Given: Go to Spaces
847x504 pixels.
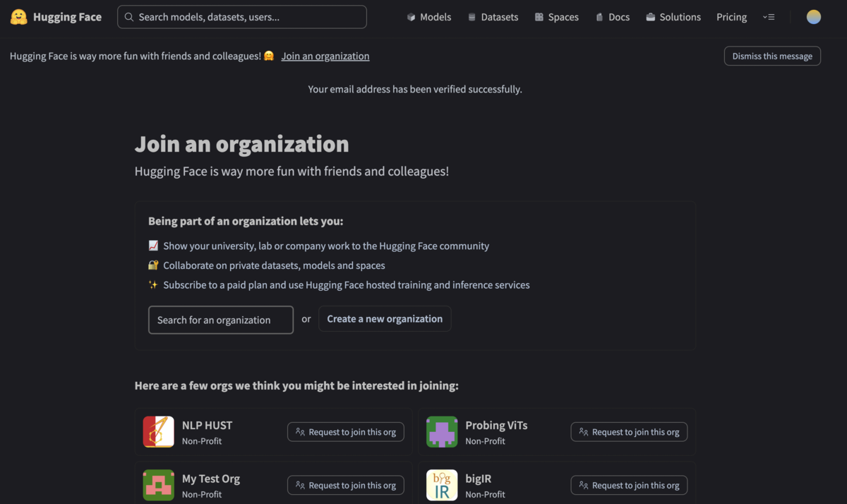Looking at the screenshot, I should click(556, 17).
